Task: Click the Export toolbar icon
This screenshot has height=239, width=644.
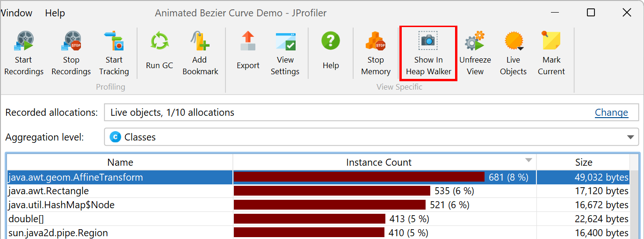Action: pyautogui.click(x=248, y=42)
